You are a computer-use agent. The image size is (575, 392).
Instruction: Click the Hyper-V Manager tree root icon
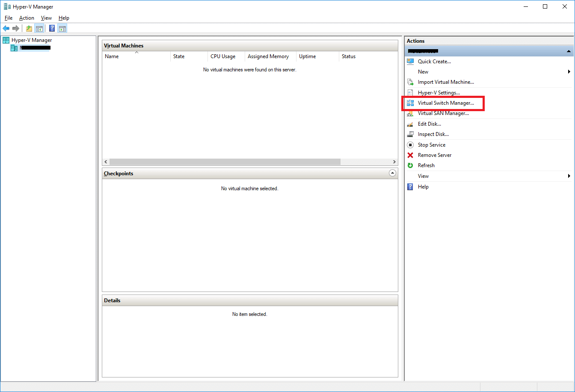click(6, 40)
